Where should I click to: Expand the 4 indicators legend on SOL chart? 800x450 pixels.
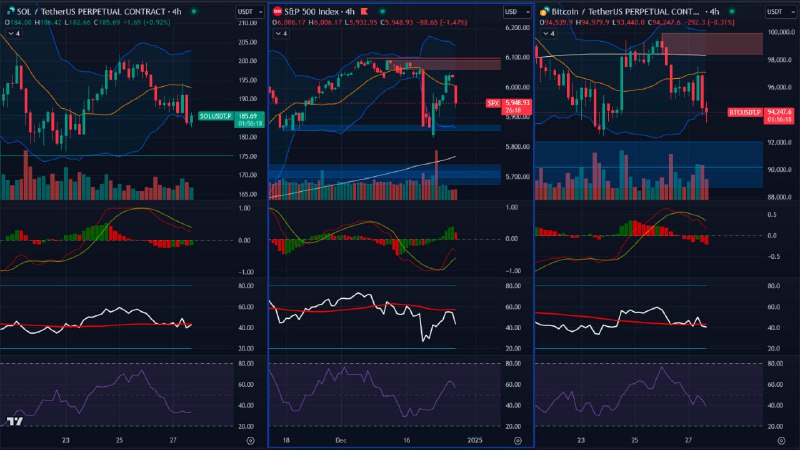click(x=14, y=34)
